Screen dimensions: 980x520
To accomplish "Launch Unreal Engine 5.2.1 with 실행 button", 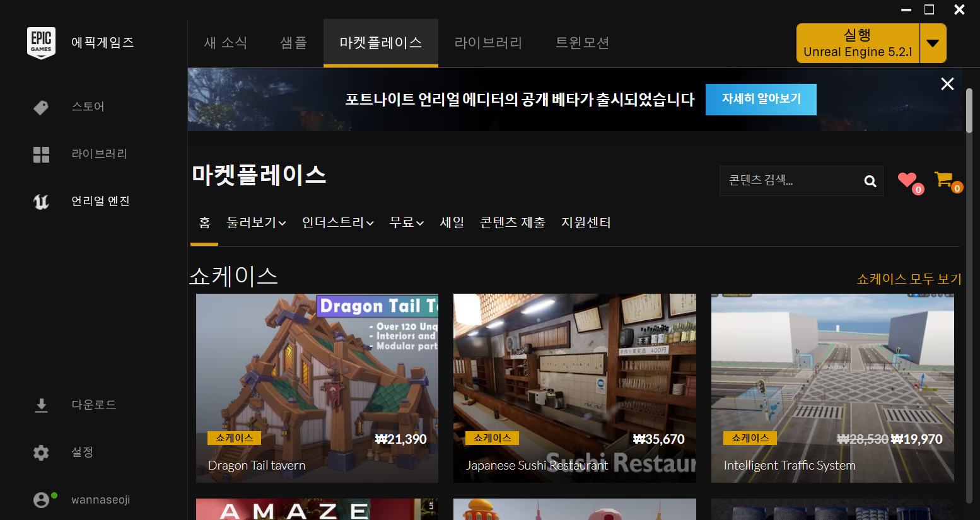I will 858,43.
